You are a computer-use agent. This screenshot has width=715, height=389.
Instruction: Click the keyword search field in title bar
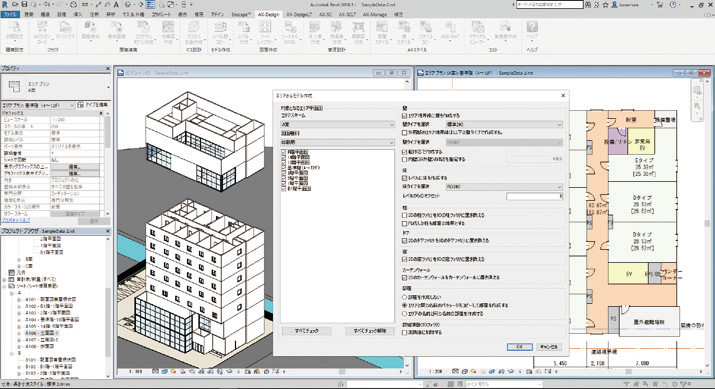[x=549, y=5]
